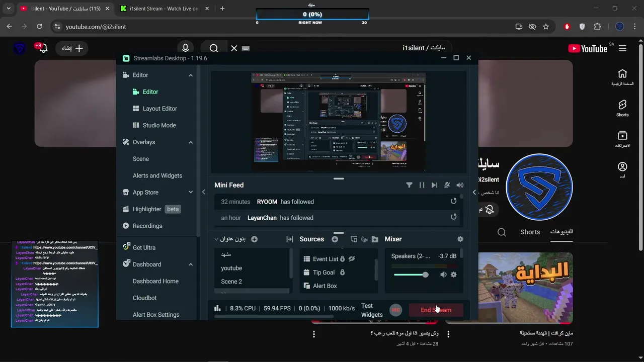
Task: Open performance stats bar-chart icon
Action: coord(217,308)
